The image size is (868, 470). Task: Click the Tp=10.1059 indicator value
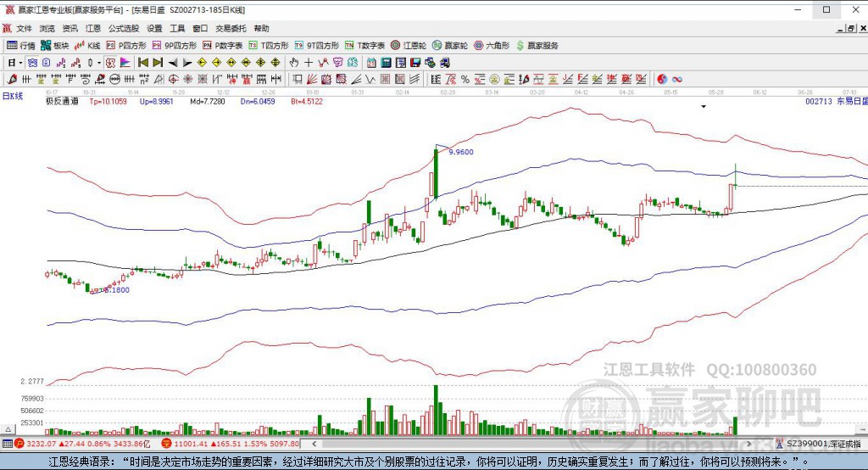coord(108,102)
